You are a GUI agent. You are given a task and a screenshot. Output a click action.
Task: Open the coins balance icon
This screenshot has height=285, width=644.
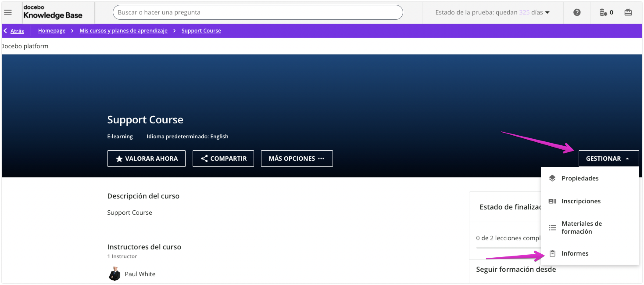(603, 12)
